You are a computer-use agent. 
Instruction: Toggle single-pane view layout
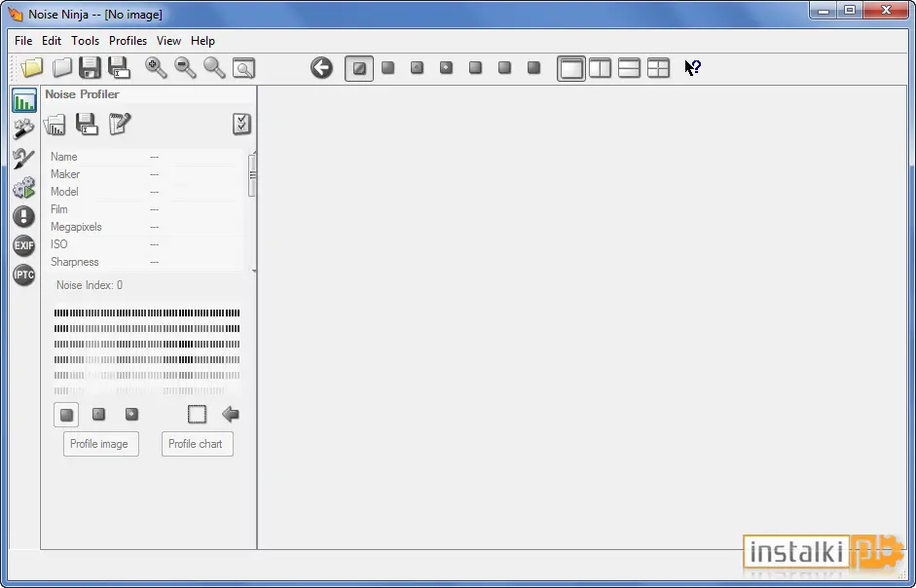click(570, 68)
